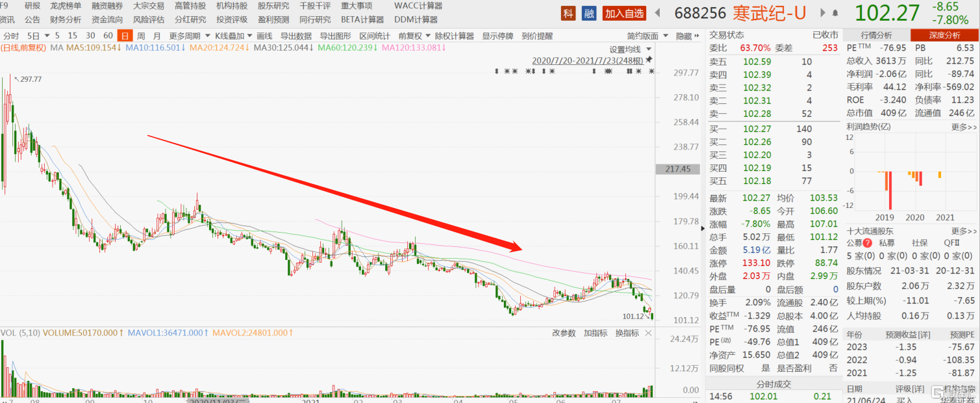
Task: Open the WACC计算器 menu item
Action: (418, 6)
